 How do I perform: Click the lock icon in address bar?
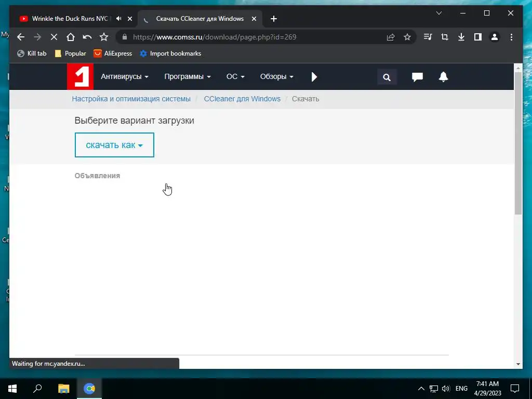[x=125, y=37]
